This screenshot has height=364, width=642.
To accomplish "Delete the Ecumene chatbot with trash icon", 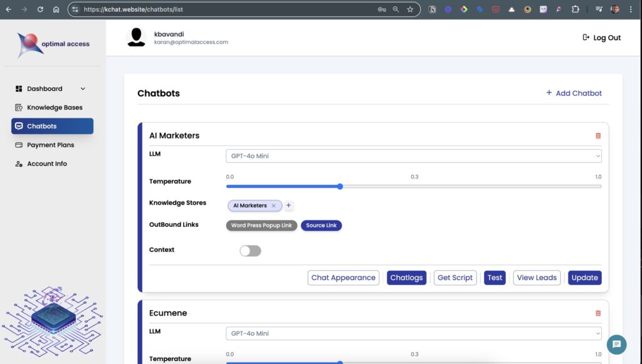I will point(597,313).
